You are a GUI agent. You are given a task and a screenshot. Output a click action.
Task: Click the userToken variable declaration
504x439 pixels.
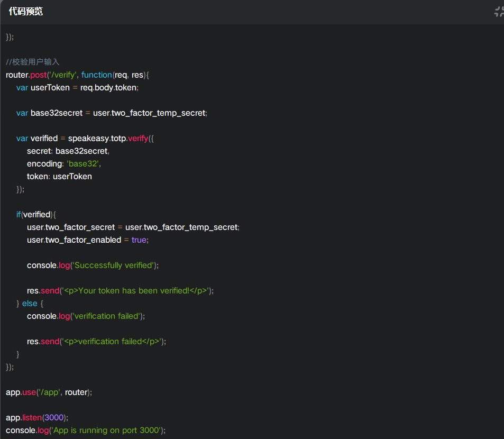[50, 88]
